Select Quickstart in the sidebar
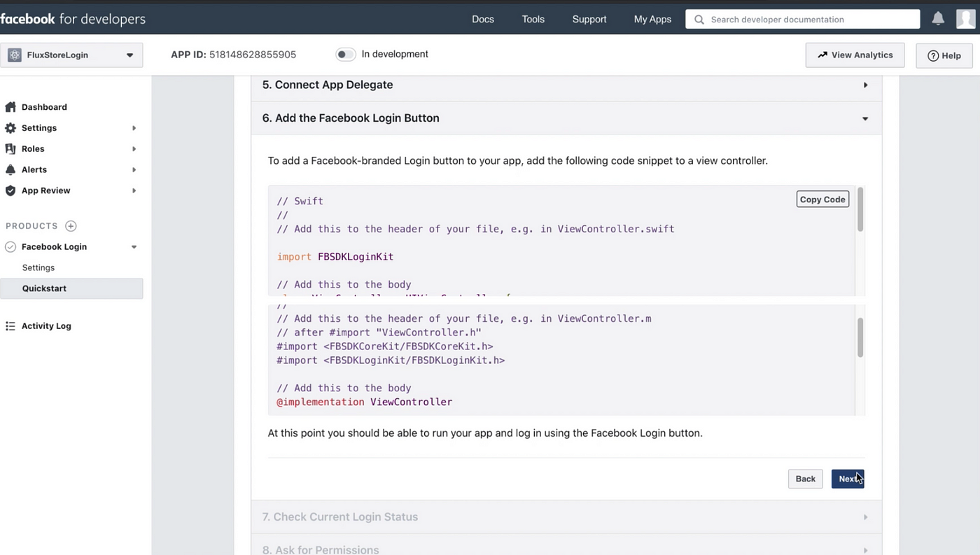Viewport: 980px width, 555px height. click(x=71, y=288)
